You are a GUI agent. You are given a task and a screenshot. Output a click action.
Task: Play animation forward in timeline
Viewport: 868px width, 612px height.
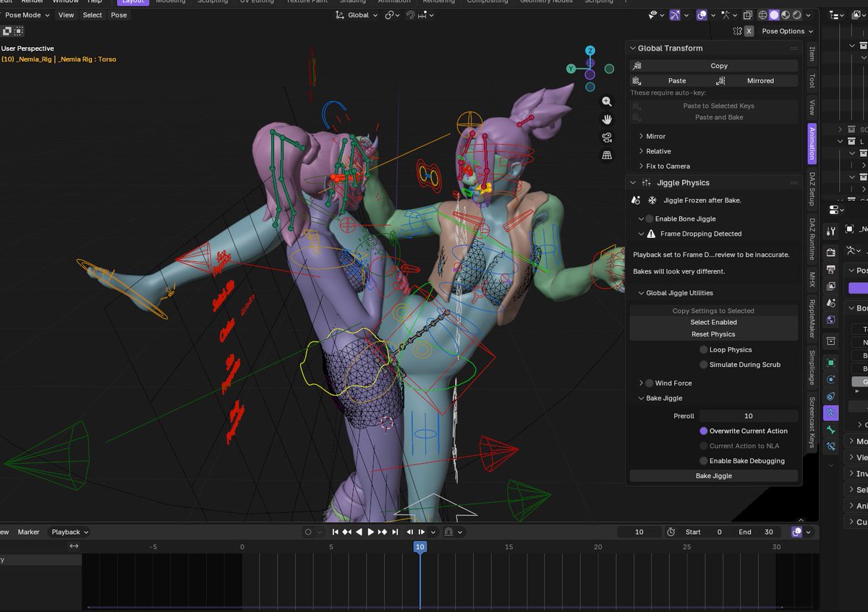(371, 532)
